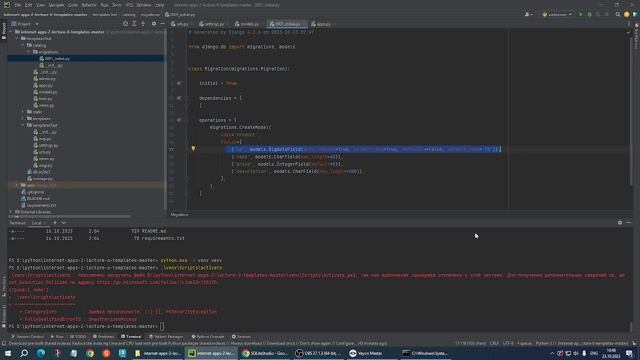Viewport: 640px width, 360px height.
Task: Collapse the catalog folder
Action: (x=23, y=45)
